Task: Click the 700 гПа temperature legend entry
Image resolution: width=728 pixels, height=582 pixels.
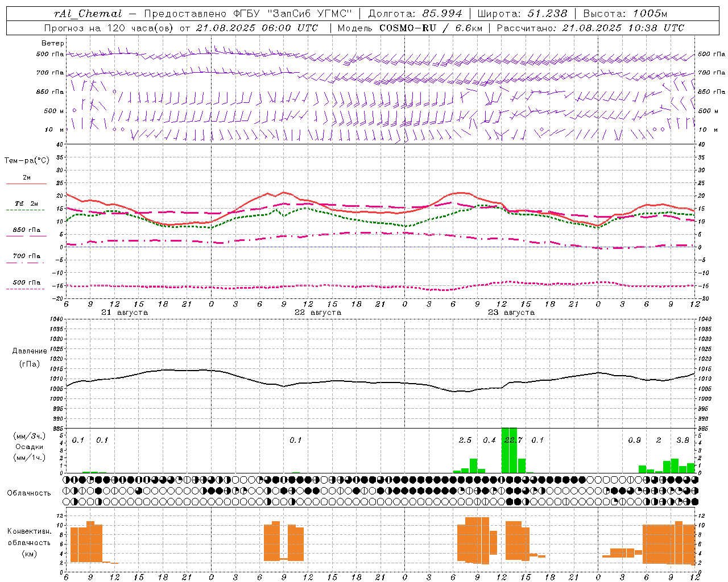Action: point(26,256)
